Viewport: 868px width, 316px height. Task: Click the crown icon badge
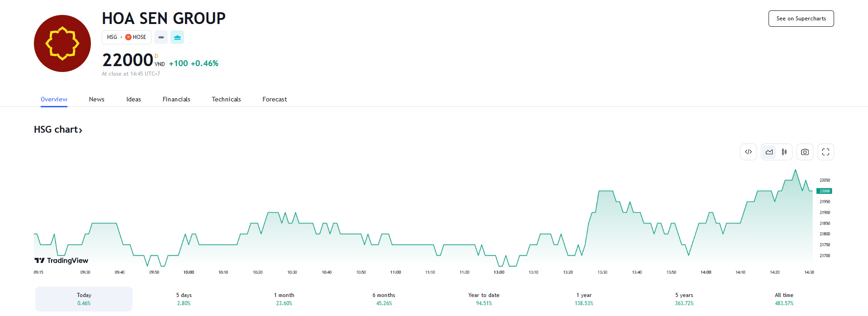[x=177, y=37]
